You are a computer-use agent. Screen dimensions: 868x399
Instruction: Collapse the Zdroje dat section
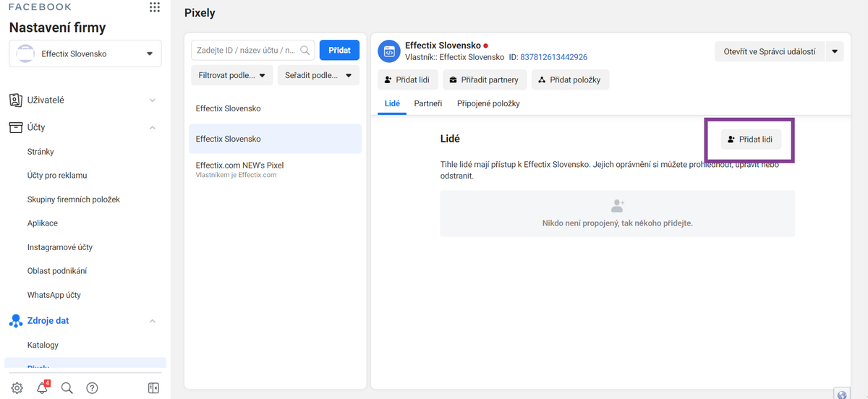coord(152,321)
